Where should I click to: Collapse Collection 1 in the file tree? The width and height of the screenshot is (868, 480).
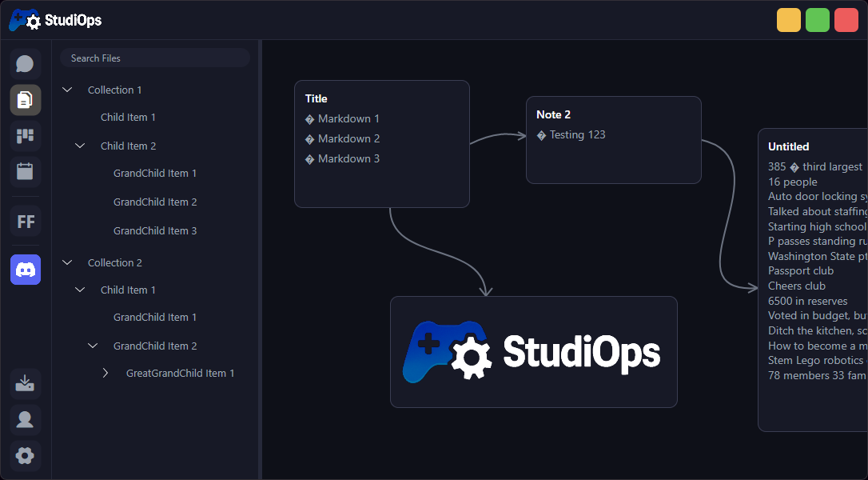tap(67, 89)
